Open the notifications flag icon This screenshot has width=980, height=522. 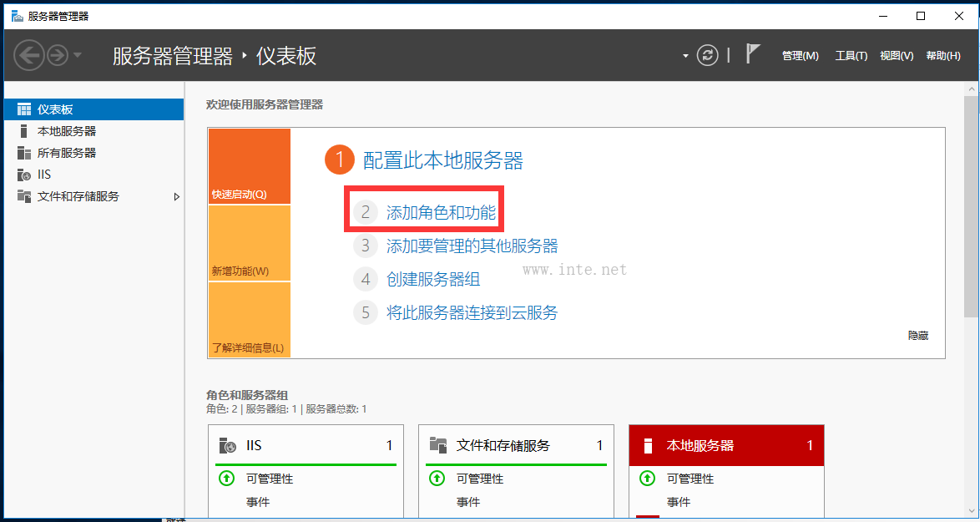(752, 54)
